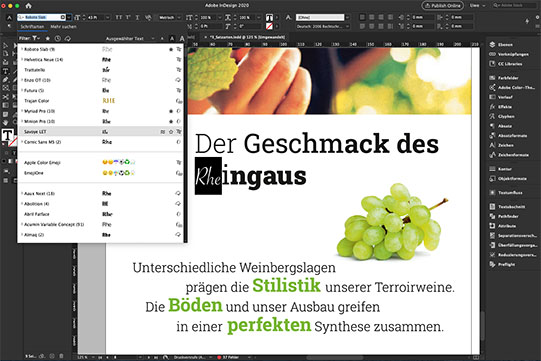
Task: Select the Scissors tool in the toolbox
Action: click(x=6, y=97)
